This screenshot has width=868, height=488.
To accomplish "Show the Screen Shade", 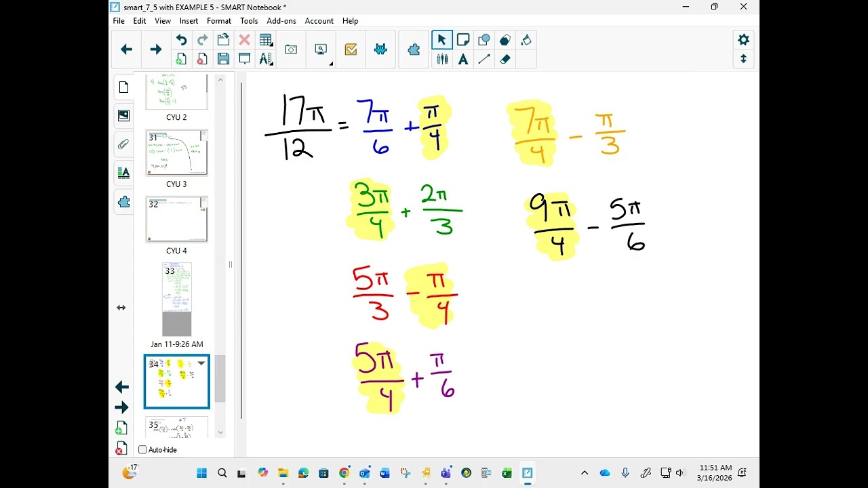I will click(245, 59).
